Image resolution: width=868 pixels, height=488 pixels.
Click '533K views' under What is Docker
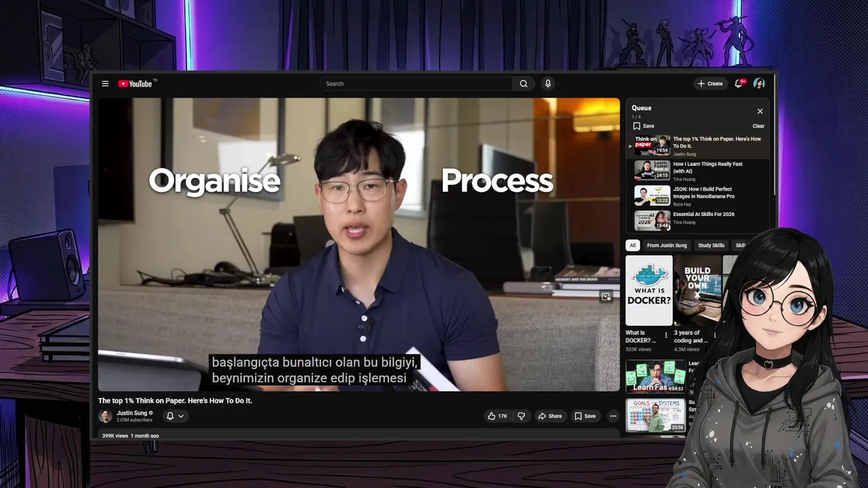coord(638,349)
